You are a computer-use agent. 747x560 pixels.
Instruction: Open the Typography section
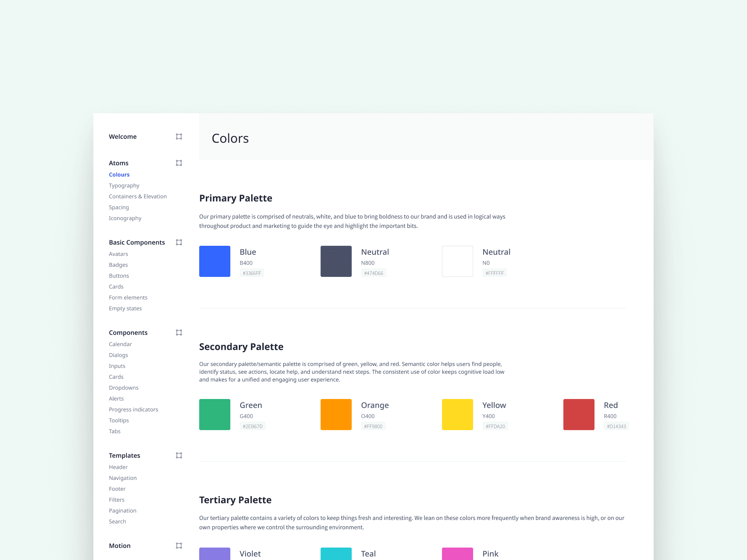tap(124, 185)
